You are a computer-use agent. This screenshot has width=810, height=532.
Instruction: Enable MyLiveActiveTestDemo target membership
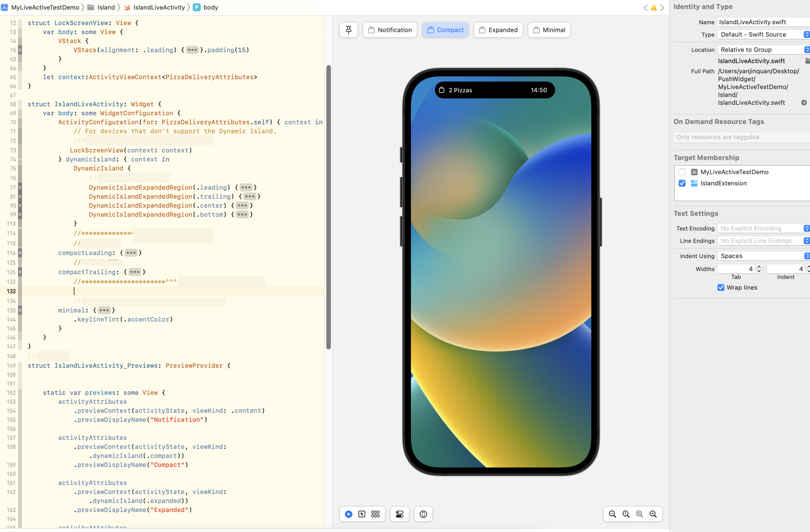pos(682,172)
